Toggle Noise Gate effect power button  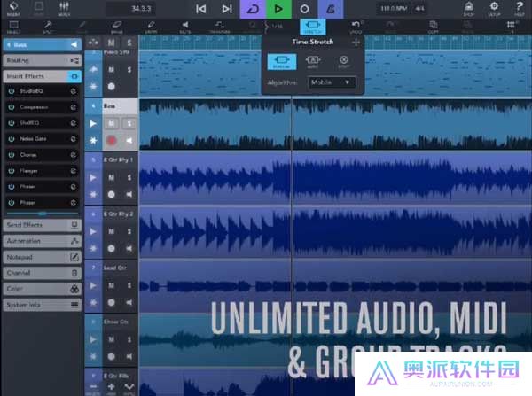coord(12,139)
